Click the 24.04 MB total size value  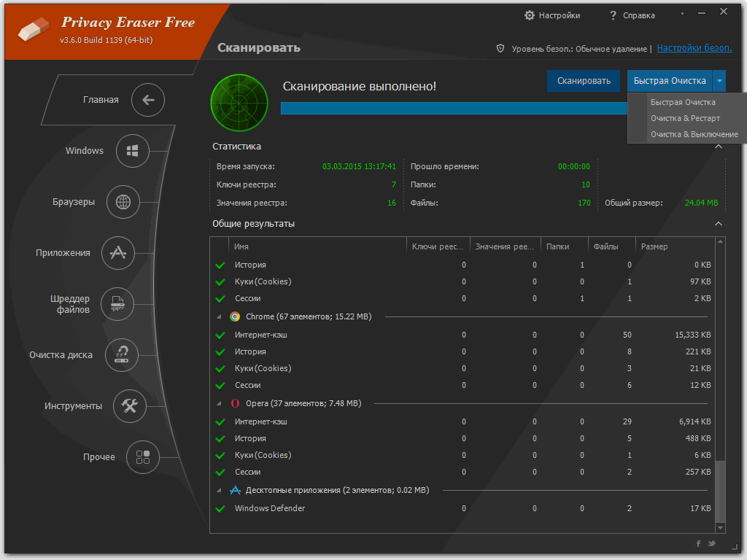[x=701, y=203]
